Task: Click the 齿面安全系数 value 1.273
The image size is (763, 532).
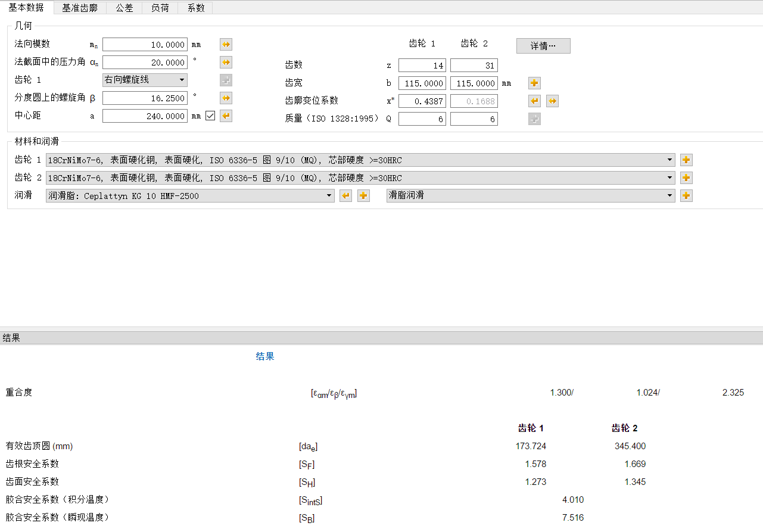Action: coord(535,482)
